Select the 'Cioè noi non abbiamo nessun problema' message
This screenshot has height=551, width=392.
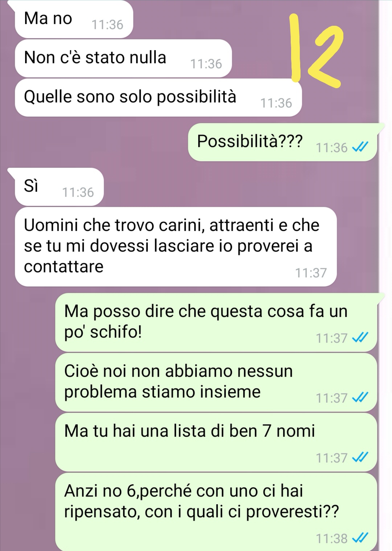216,382
